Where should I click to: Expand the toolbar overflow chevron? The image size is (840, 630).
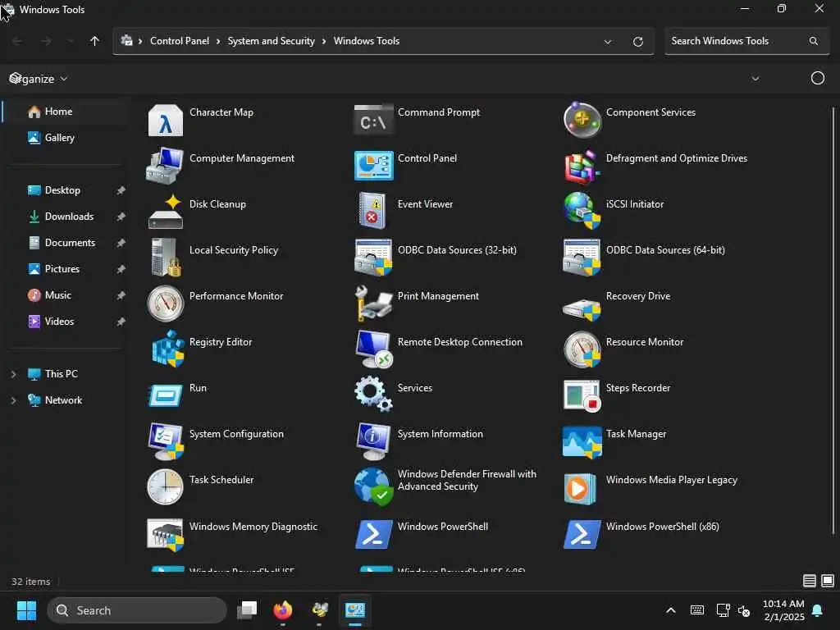(x=756, y=79)
